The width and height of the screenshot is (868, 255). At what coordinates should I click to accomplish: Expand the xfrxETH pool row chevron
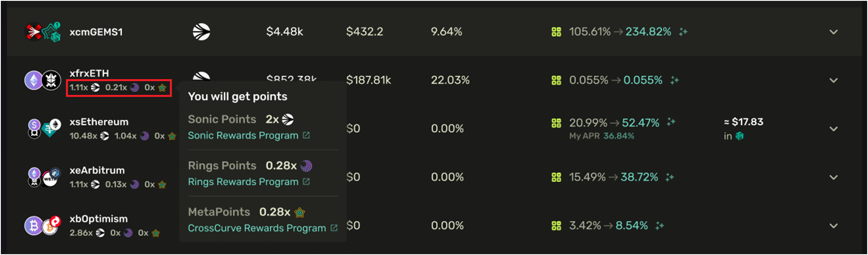pos(833,80)
